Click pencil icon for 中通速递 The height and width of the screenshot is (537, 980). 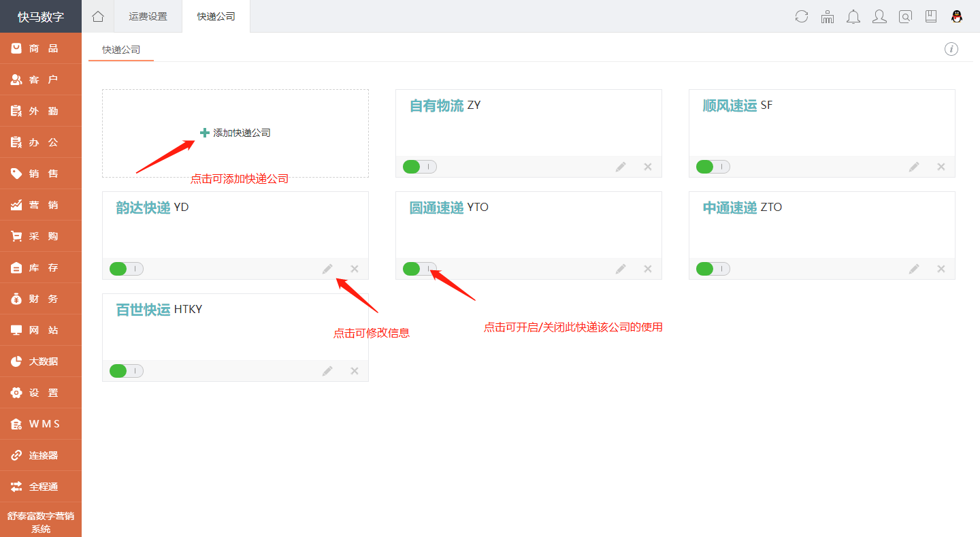(x=914, y=269)
